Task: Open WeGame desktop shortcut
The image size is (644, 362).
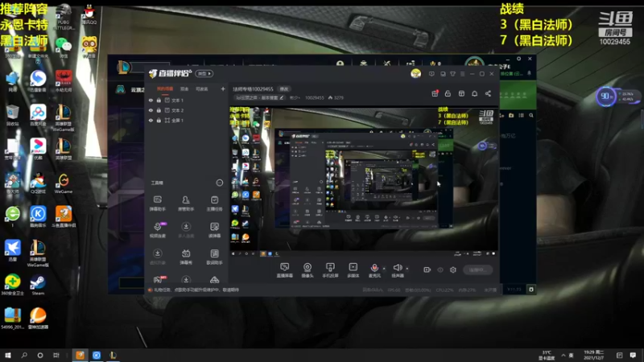Action: click(x=64, y=183)
